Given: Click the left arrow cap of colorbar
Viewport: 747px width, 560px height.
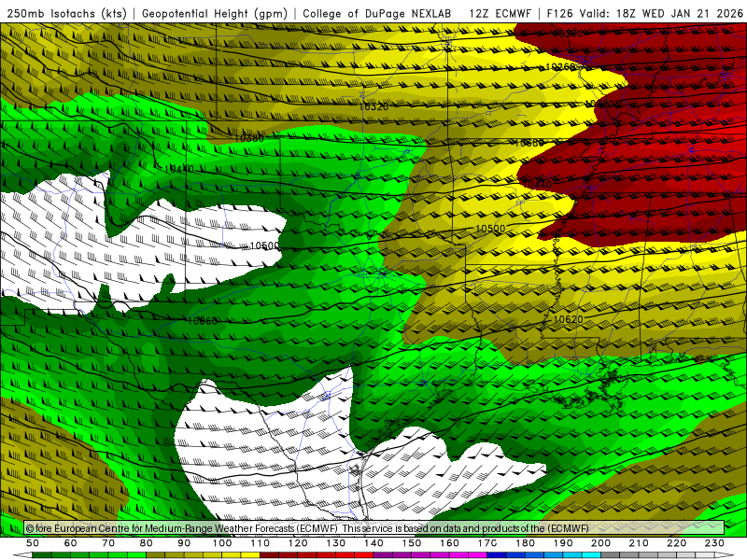Looking at the screenshot, I should click(22, 555).
